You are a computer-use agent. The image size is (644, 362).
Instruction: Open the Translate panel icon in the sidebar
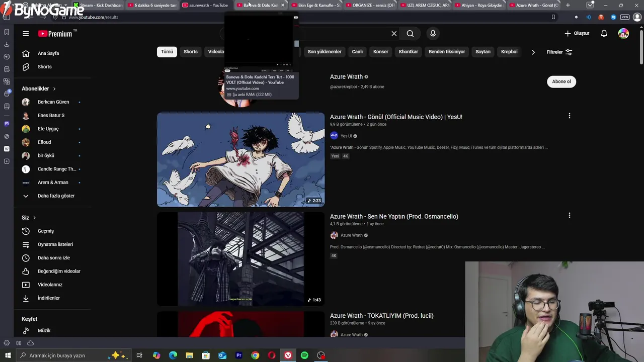pyautogui.click(x=7, y=81)
